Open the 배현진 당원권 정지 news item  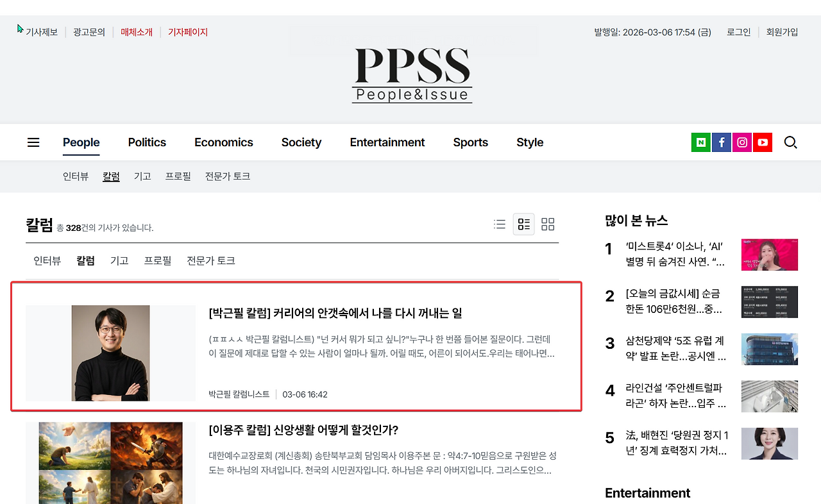point(676,444)
